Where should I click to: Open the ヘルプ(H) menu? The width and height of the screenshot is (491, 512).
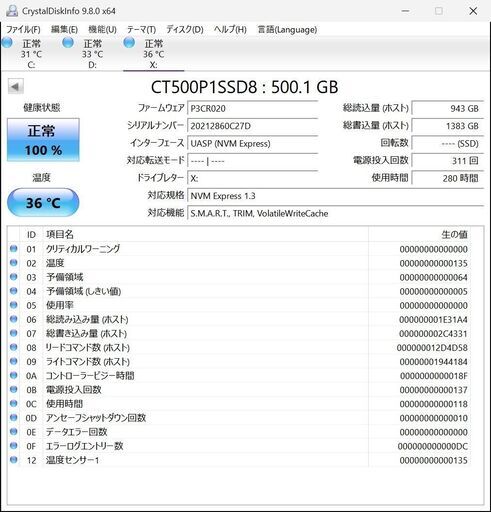[x=230, y=29]
